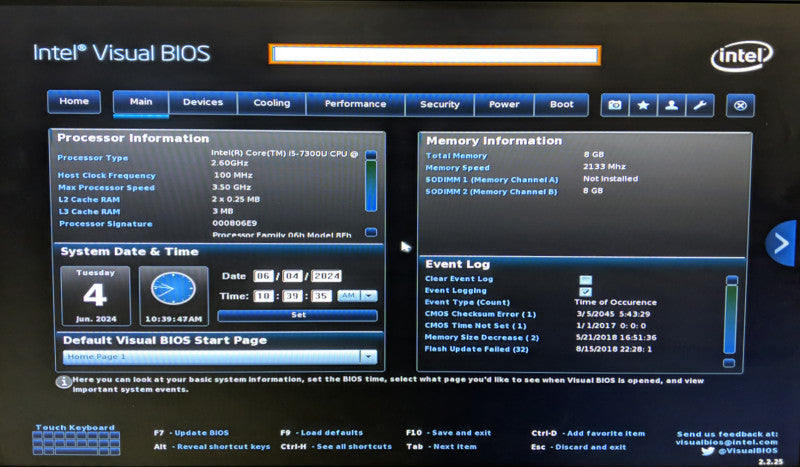Select the CMOS Time Not Set event
Screen dimensions: 800x467
[x=536, y=326]
